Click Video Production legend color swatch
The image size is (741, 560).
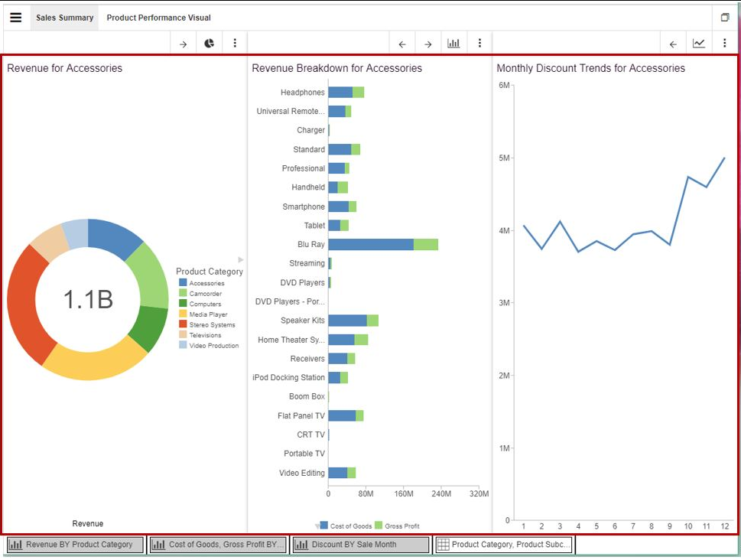[183, 345]
